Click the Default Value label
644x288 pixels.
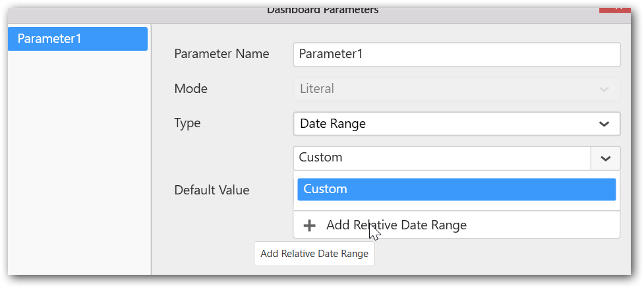tap(212, 190)
